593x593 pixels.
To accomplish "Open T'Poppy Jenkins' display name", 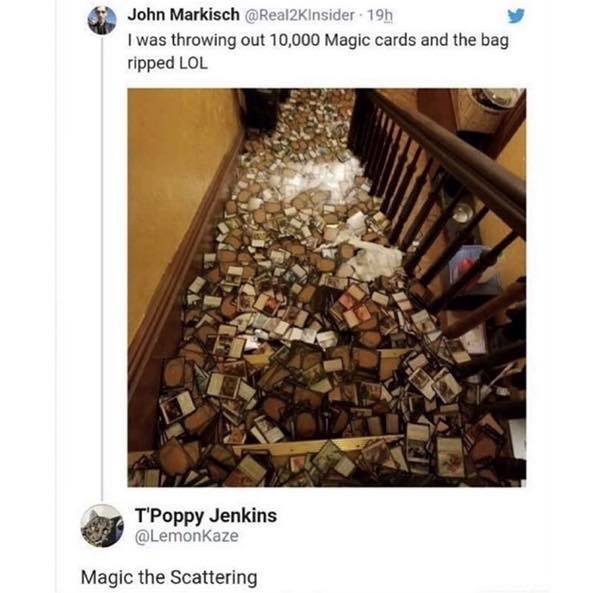I will 206,516.
